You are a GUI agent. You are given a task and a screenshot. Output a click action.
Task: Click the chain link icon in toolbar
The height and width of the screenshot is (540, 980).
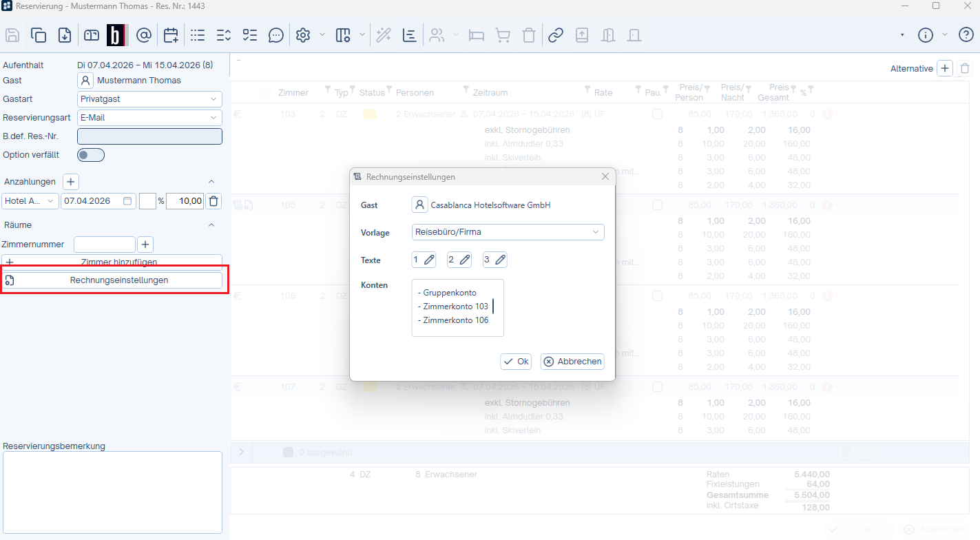(x=555, y=35)
